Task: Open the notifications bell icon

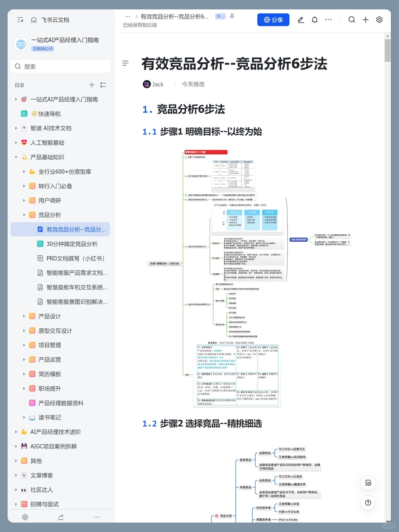Action: click(314, 20)
